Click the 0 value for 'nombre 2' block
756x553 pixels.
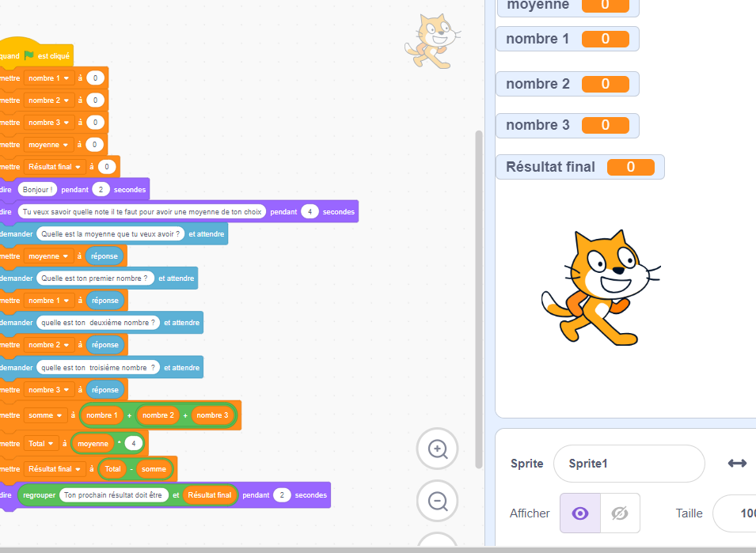pyautogui.click(x=96, y=100)
